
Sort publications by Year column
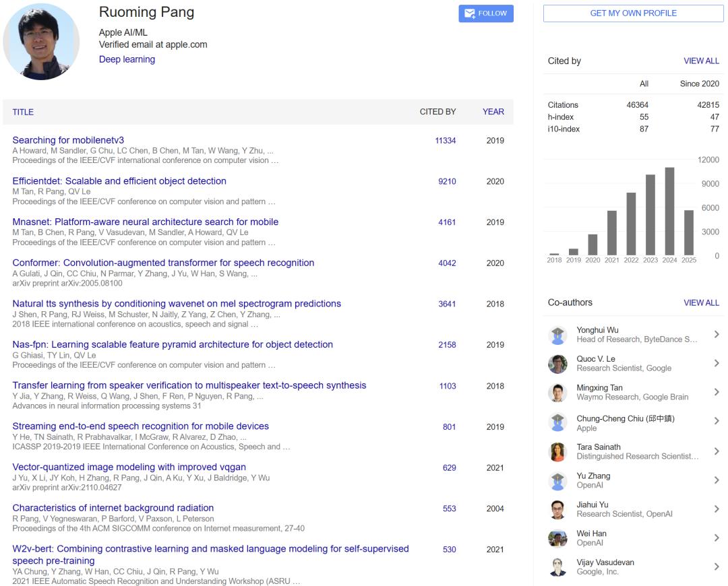[493, 112]
